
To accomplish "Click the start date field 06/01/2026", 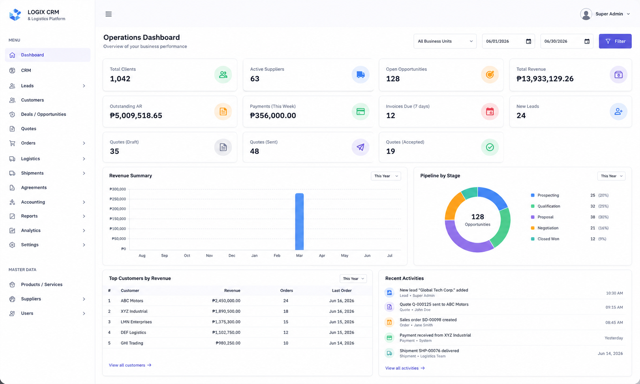I will point(509,41).
